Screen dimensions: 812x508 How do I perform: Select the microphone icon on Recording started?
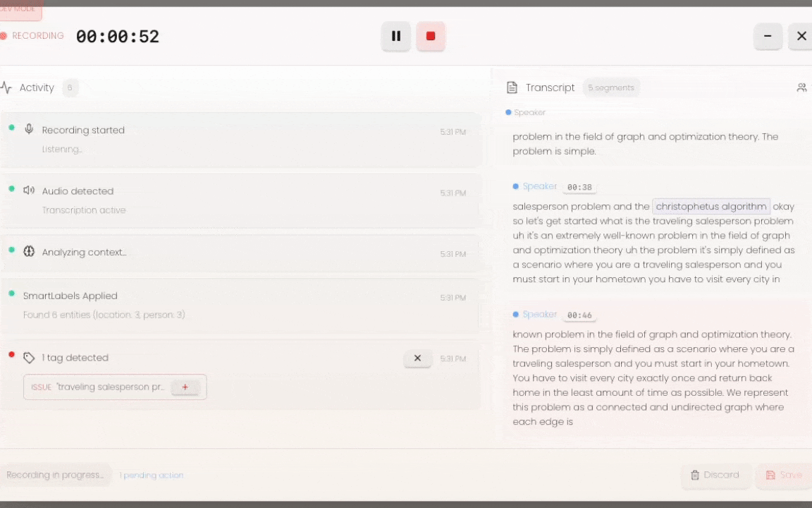click(29, 130)
